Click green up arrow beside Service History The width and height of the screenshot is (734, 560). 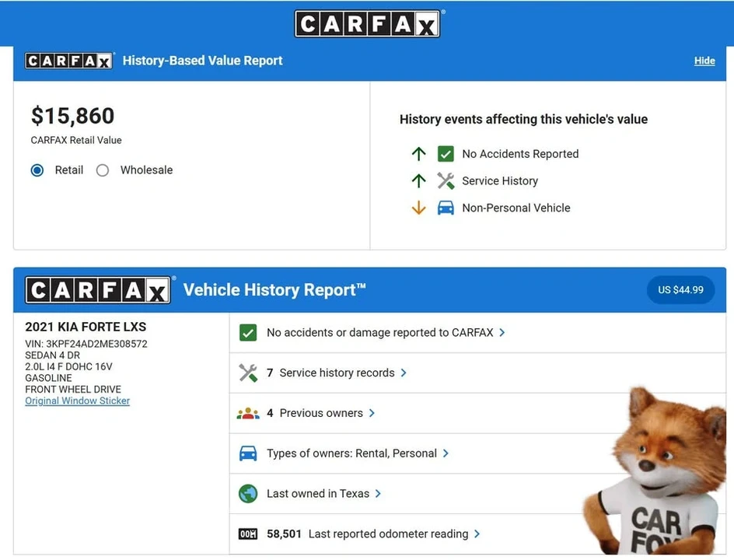(x=418, y=180)
